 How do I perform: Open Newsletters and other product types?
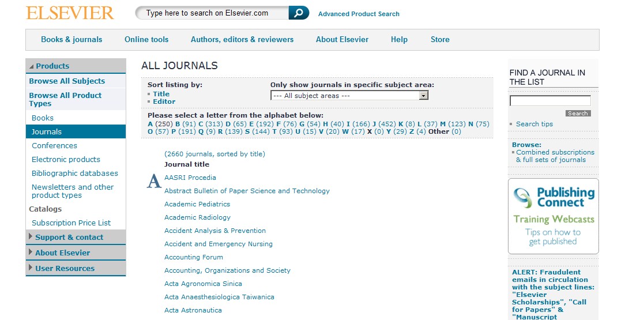73,191
